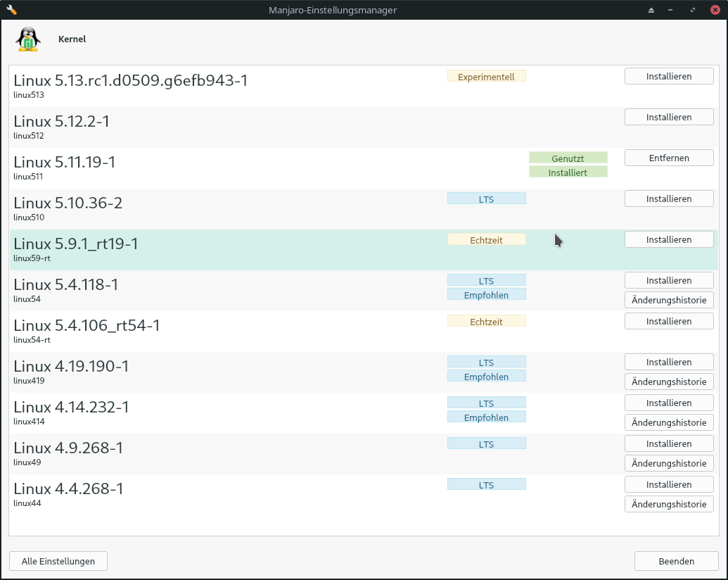Viewport: 728px width, 580px height.
Task: Install the Linux 5.10.36-2 LTS kernel
Action: click(x=669, y=199)
